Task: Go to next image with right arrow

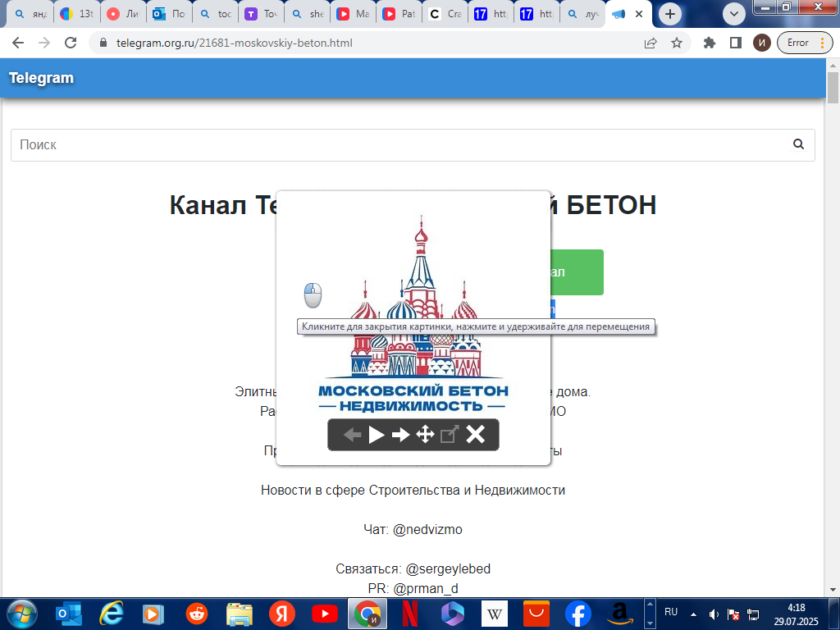Action: (400, 435)
